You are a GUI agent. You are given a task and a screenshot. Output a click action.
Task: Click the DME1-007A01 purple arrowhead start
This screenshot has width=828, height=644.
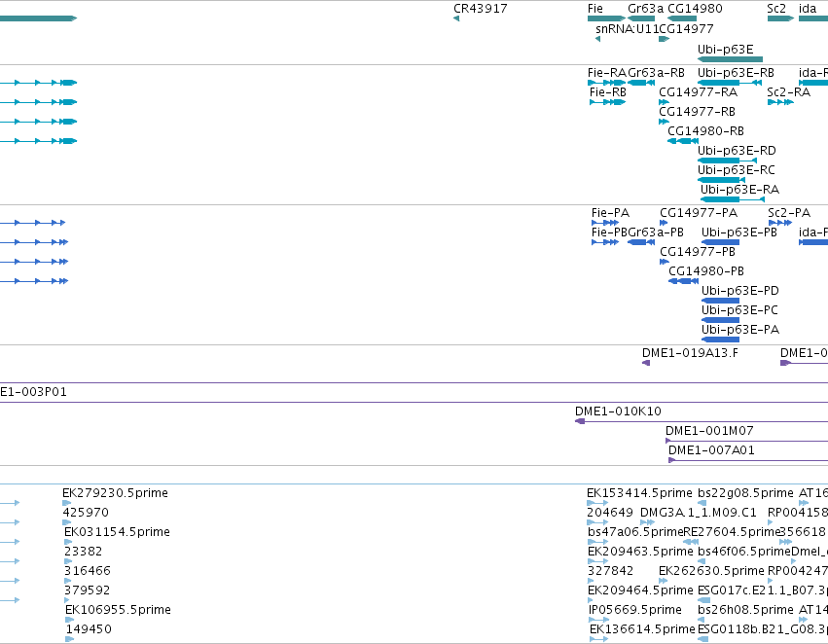tap(671, 460)
